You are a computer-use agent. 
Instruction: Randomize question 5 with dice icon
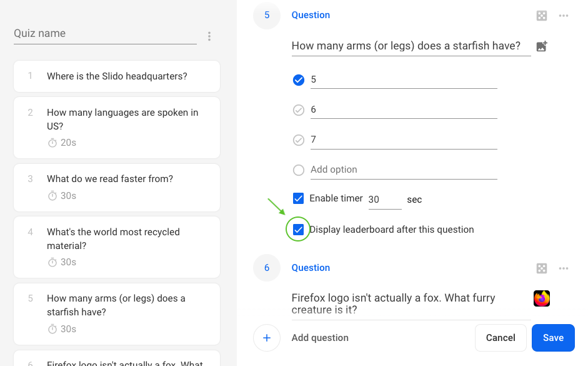542,16
